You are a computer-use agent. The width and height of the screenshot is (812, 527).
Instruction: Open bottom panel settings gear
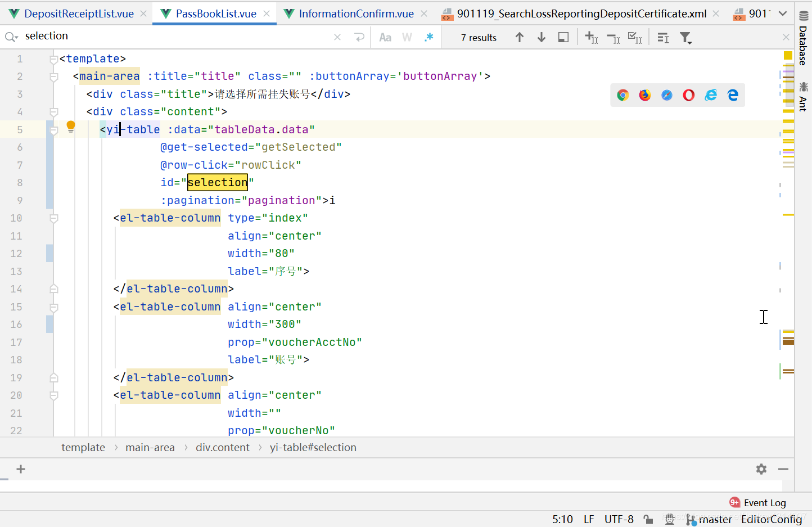761,469
